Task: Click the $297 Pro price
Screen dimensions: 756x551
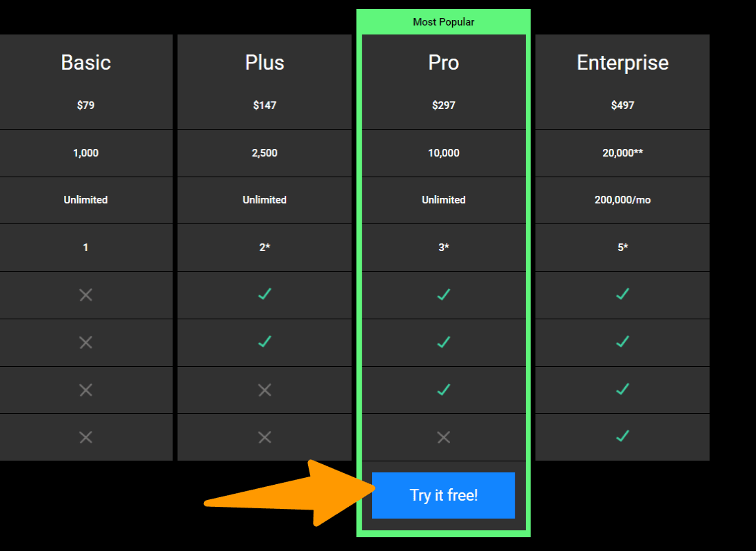Action: pyautogui.click(x=444, y=106)
